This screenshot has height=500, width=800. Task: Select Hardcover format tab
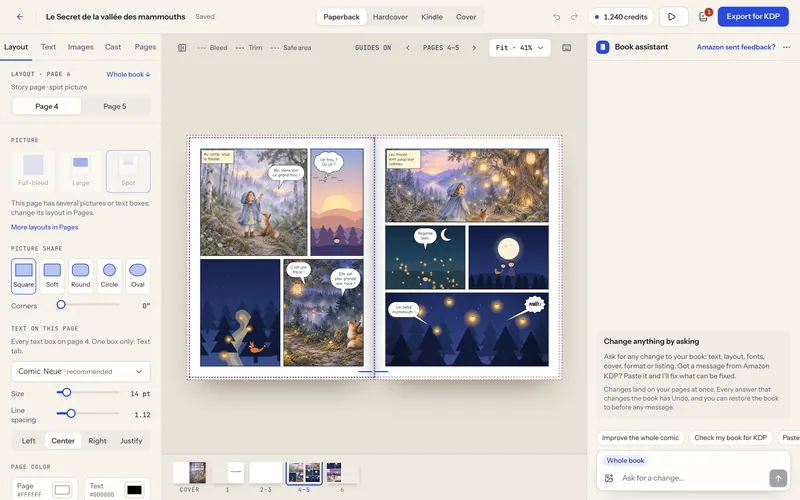point(390,17)
